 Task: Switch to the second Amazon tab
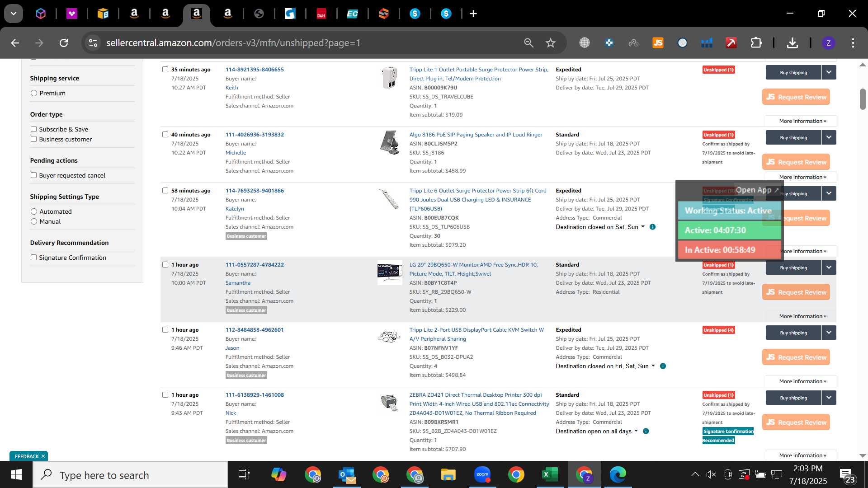click(165, 14)
